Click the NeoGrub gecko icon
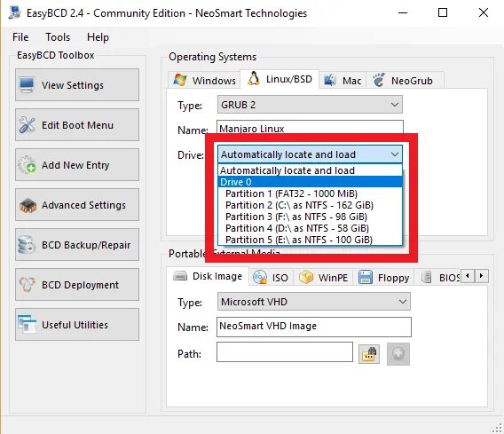The width and height of the screenshot is (504, 434). (x=379, y=80)
